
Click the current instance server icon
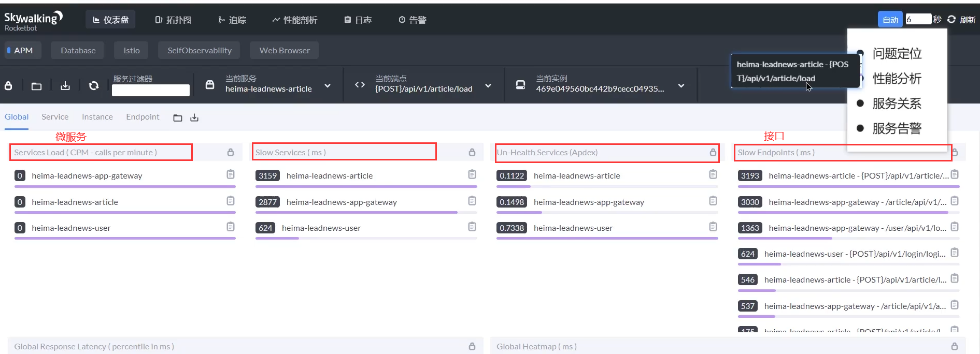(520, 84)
